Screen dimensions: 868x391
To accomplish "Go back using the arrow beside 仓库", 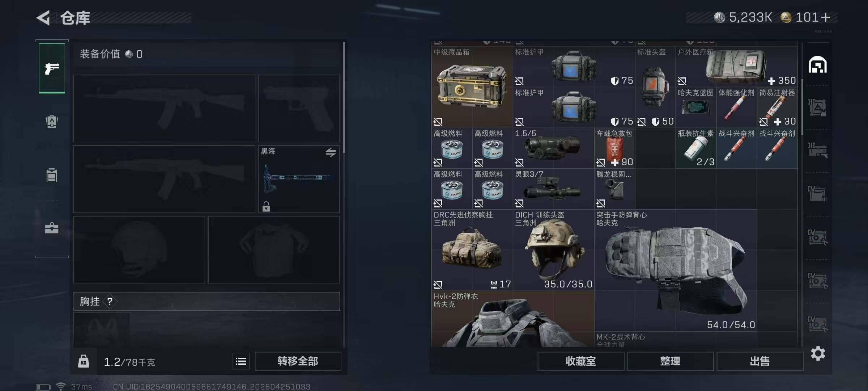I will [x=43, y=18].
